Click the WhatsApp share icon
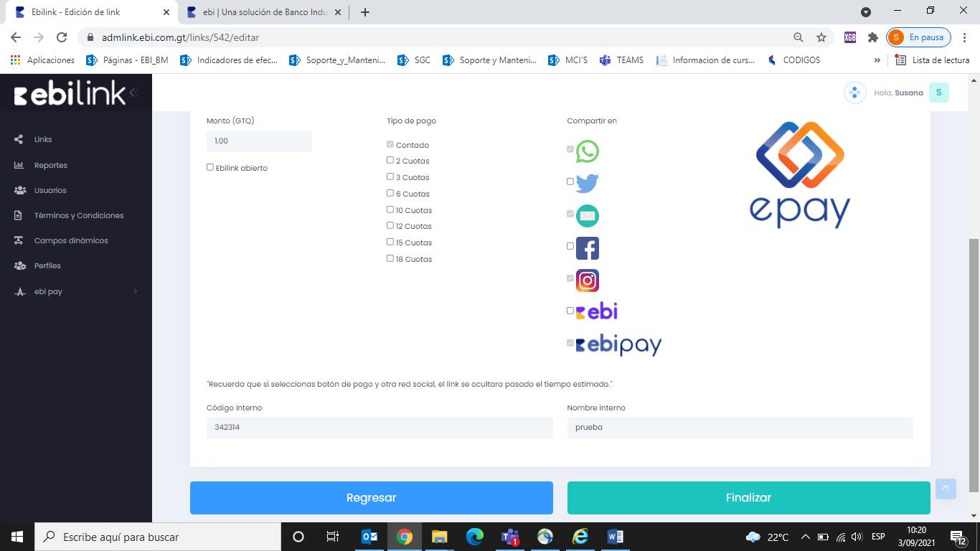The image size is (980, 551). (x=588, y=151)
